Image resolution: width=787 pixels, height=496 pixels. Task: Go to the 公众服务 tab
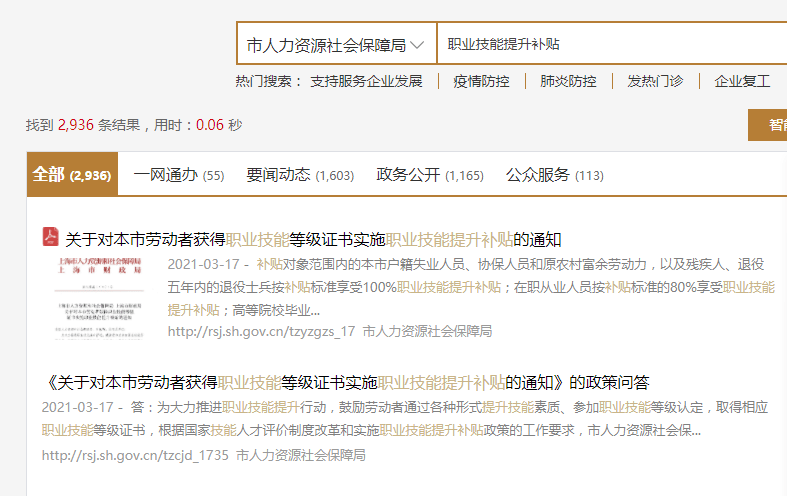click(554, 175)
